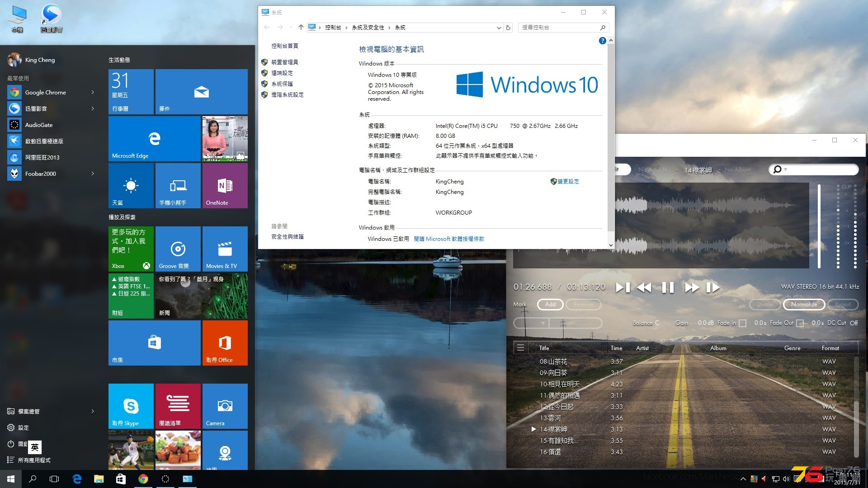Open the calendar tile showing 31

pos(131,92)
